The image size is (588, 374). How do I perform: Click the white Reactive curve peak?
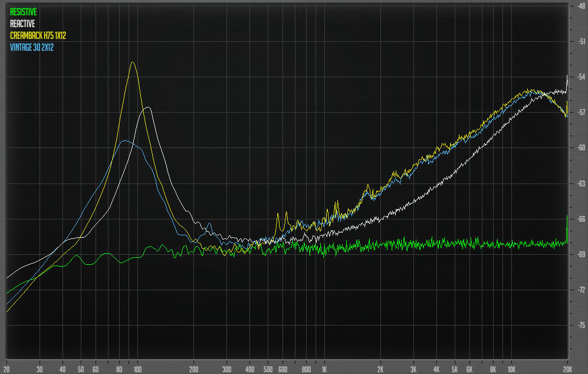148,108
